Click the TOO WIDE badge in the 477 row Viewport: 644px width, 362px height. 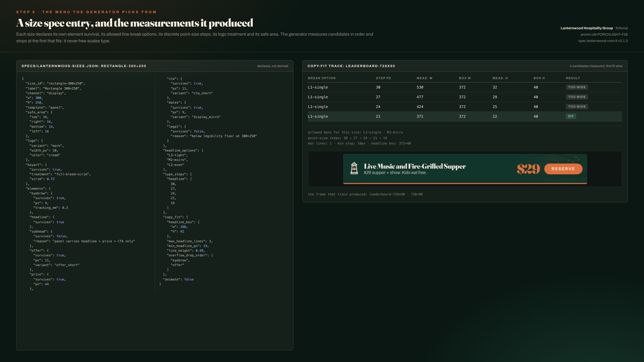point(577,97)
